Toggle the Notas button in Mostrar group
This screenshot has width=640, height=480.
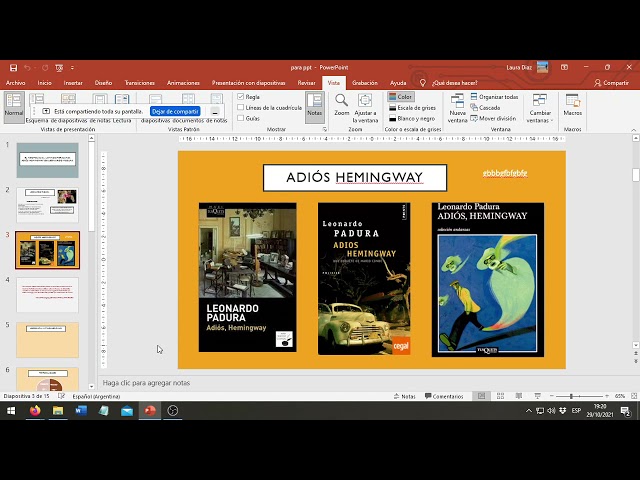314,107
